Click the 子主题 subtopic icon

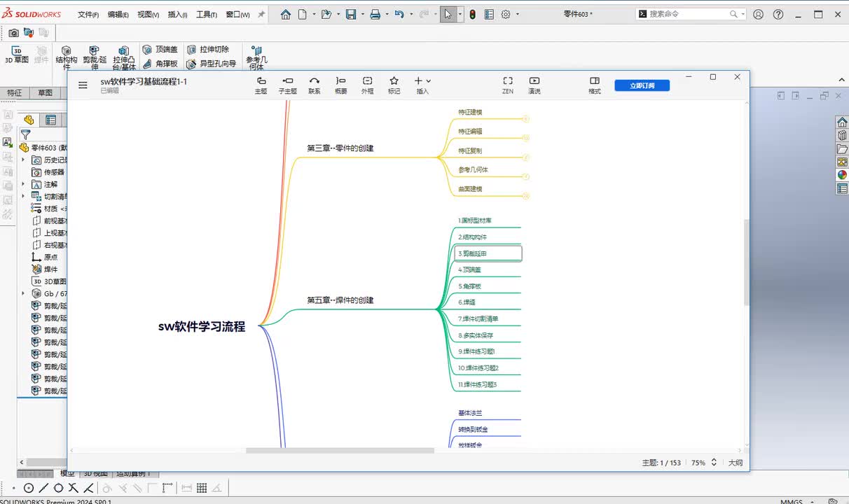pos(287,85)
